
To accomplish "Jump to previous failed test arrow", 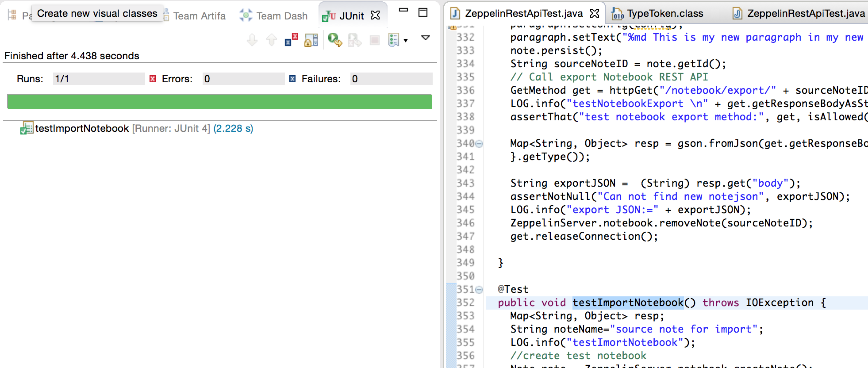I will click(272, 40).
